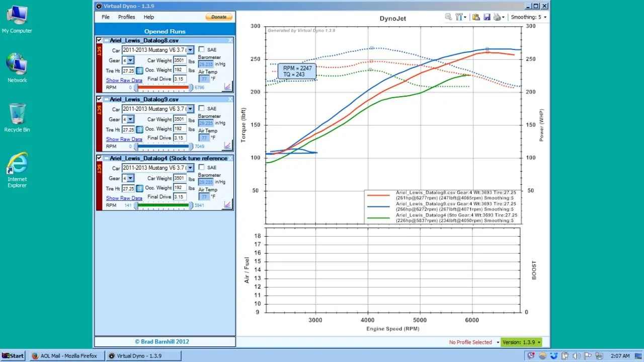Click Car Weight field in Datalog8 panel

180,60
